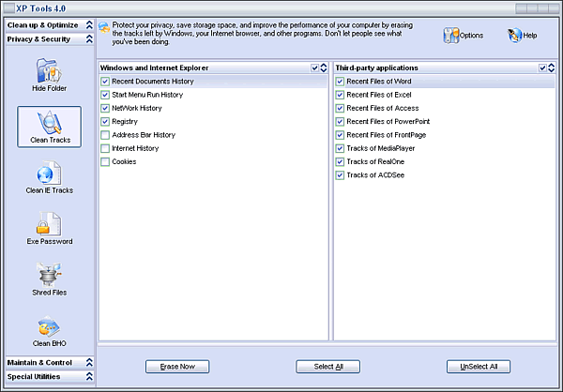Open the Shred Files tool icon
563x392 pixels.
point(49,275)
